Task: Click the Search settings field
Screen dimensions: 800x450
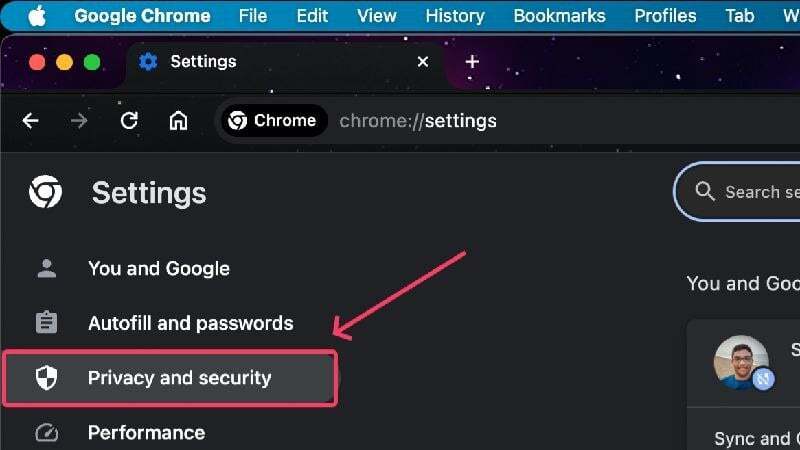Action: (x=737, y=192)
